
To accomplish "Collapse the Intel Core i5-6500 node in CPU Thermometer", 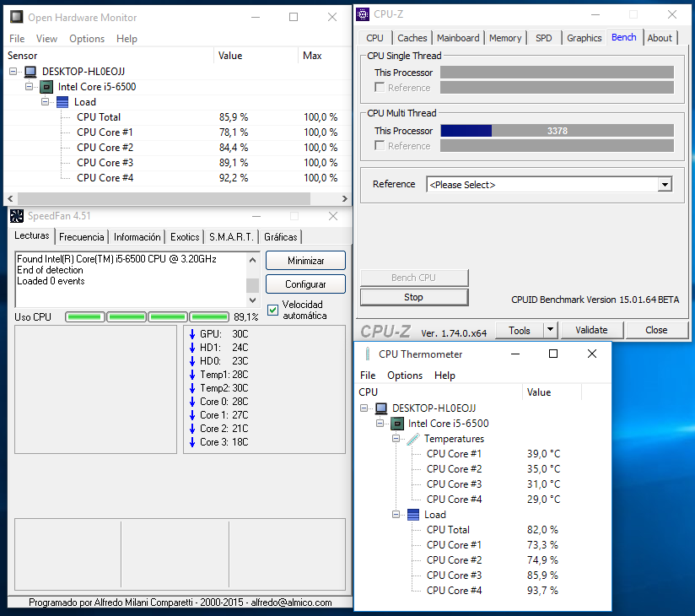I will (x=380, y=423).
